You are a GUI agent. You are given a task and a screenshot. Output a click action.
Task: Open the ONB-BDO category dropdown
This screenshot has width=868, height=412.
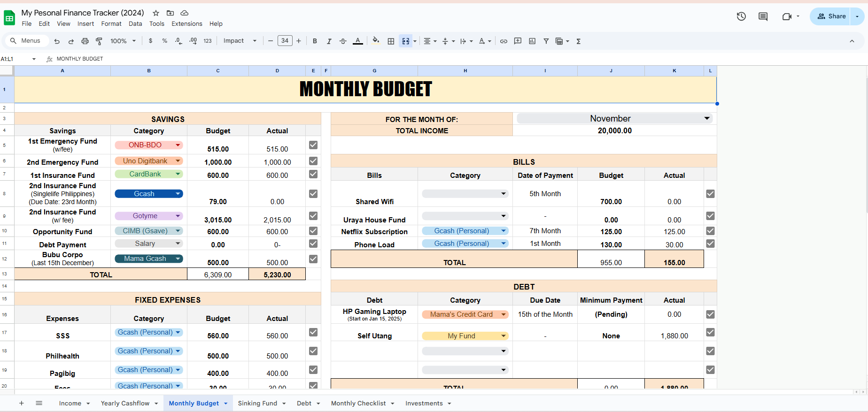tap(149, 145)
